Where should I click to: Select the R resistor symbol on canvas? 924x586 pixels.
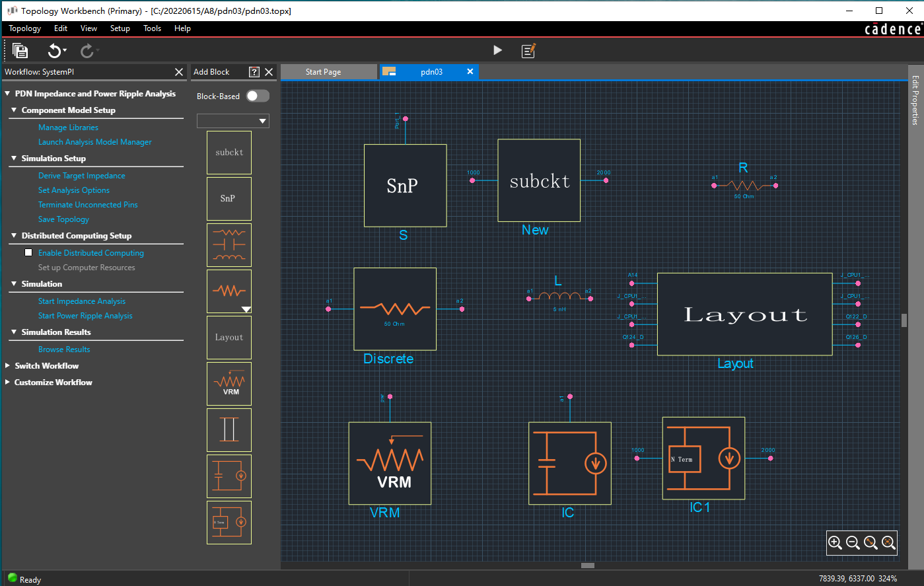click(745, 186)
